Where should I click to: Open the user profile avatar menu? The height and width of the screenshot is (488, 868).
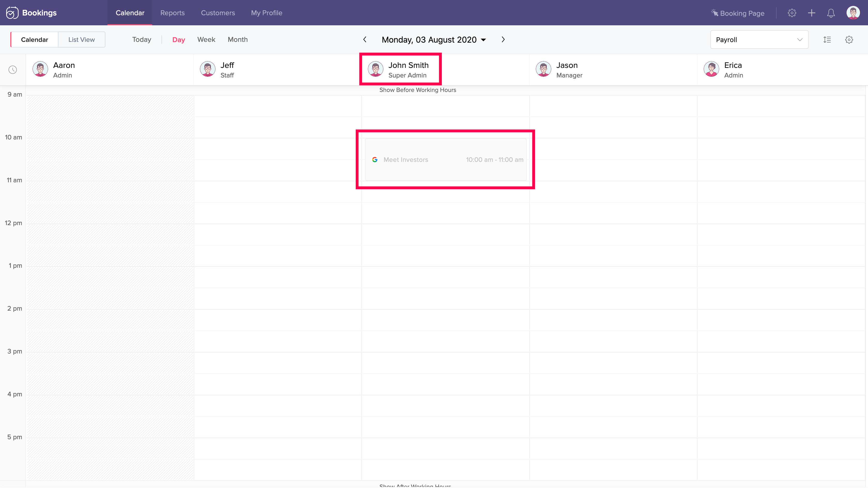tap(853, 13)
